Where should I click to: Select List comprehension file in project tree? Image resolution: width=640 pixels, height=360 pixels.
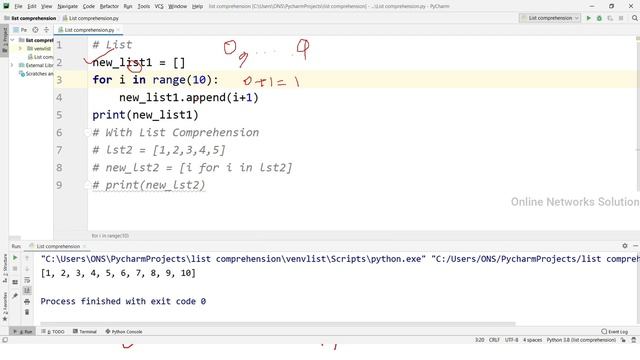(40, 57)
